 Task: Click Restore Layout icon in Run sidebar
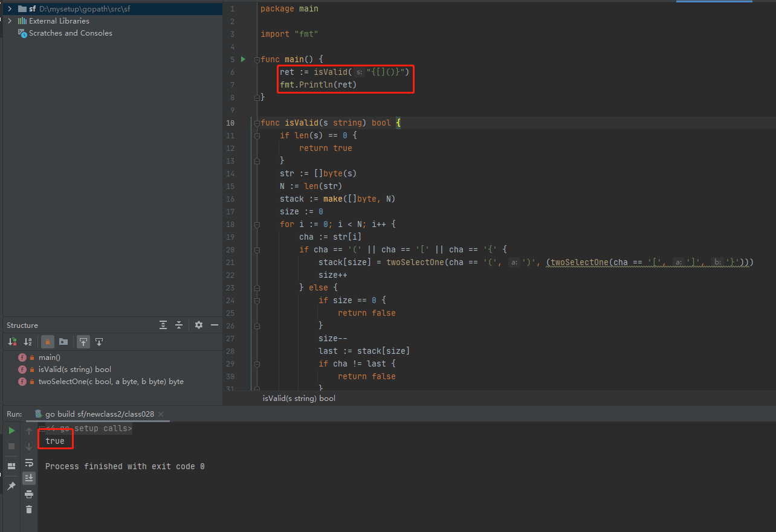point(11,466)
